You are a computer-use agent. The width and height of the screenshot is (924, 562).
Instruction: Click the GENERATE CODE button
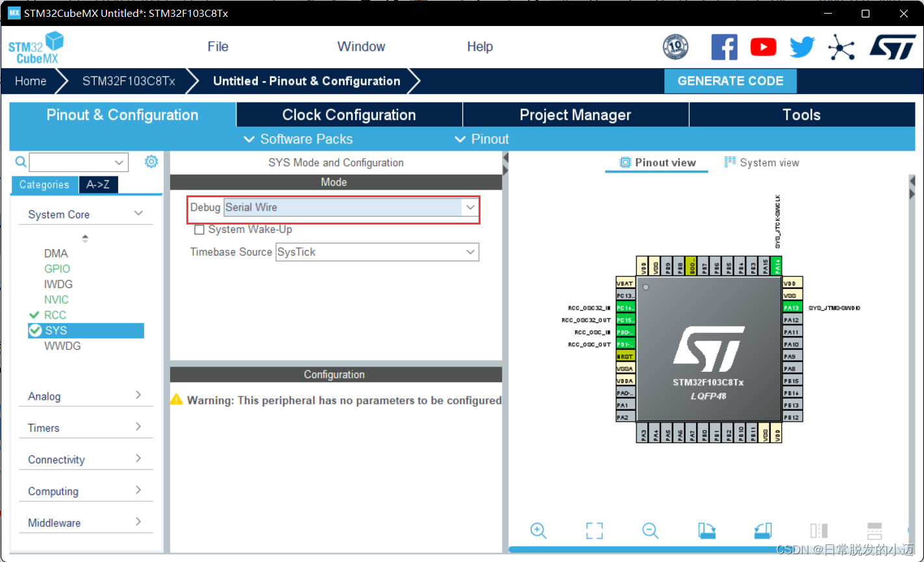pos(730,81)
